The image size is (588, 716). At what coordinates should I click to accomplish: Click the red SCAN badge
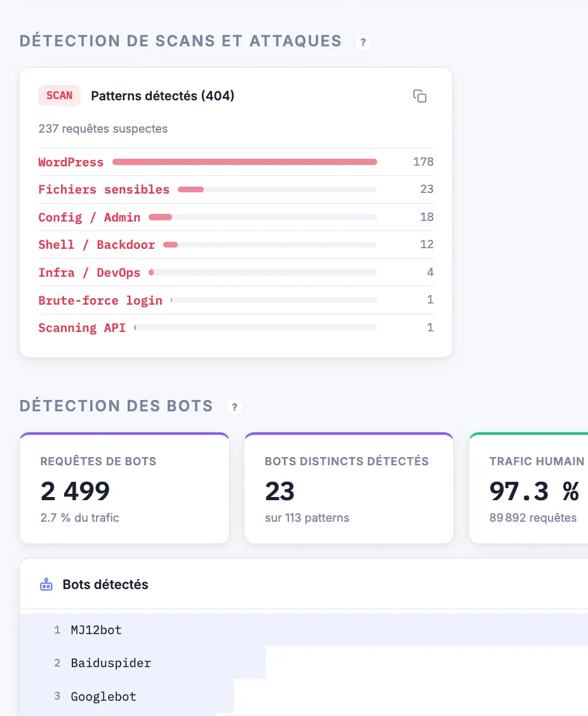tap(60, 95)
